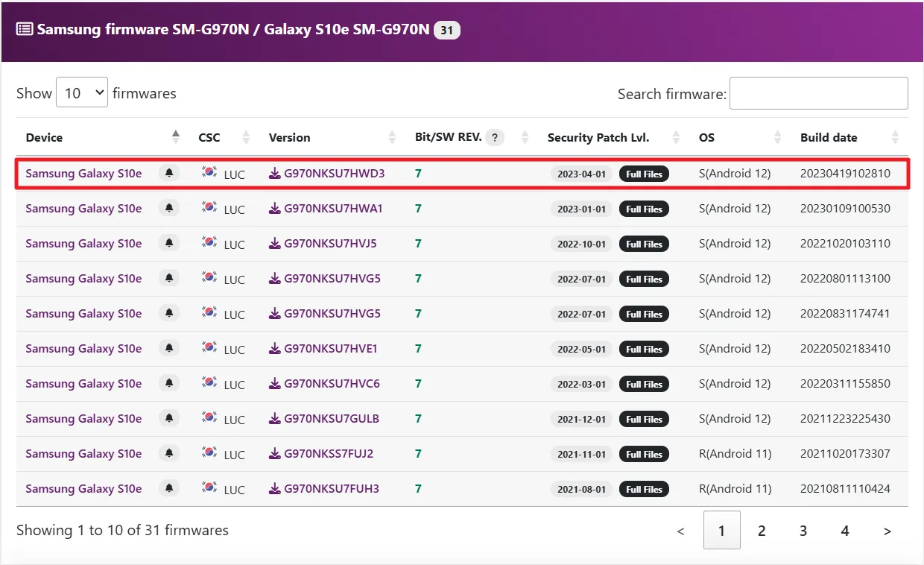The width and height of the screenshot is (924, 565).
Task: Click the Korean flag icon in the G970NKSU7HVE1 row
Action: tap(209, 347)
